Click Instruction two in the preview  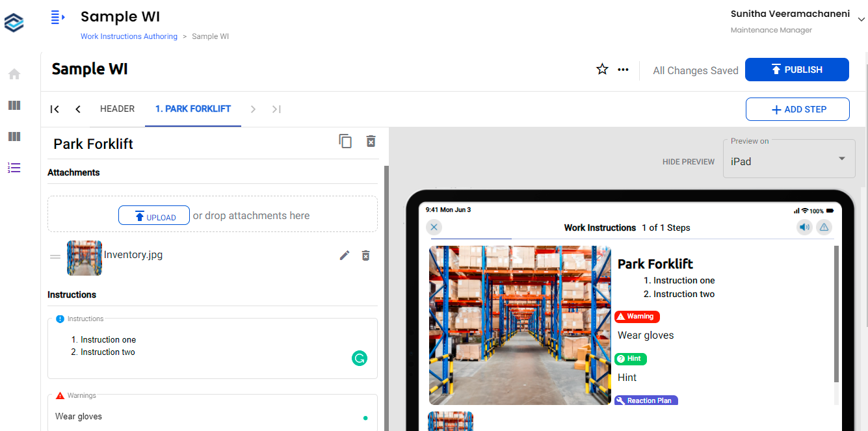684,294
